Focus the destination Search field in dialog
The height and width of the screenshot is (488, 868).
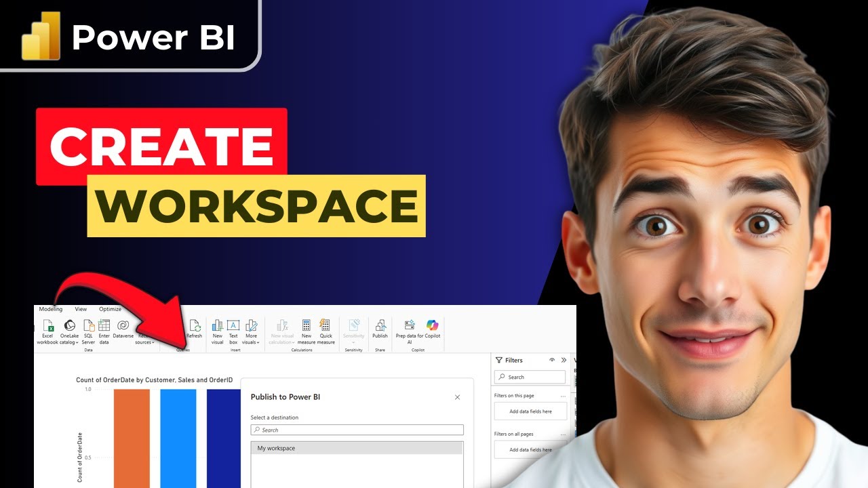[357, 430]
